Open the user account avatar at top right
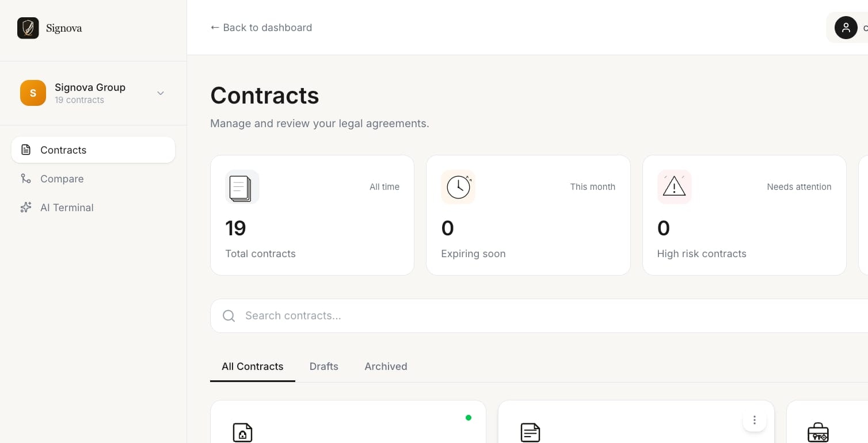The image size is (868, 443). (846, 28)
